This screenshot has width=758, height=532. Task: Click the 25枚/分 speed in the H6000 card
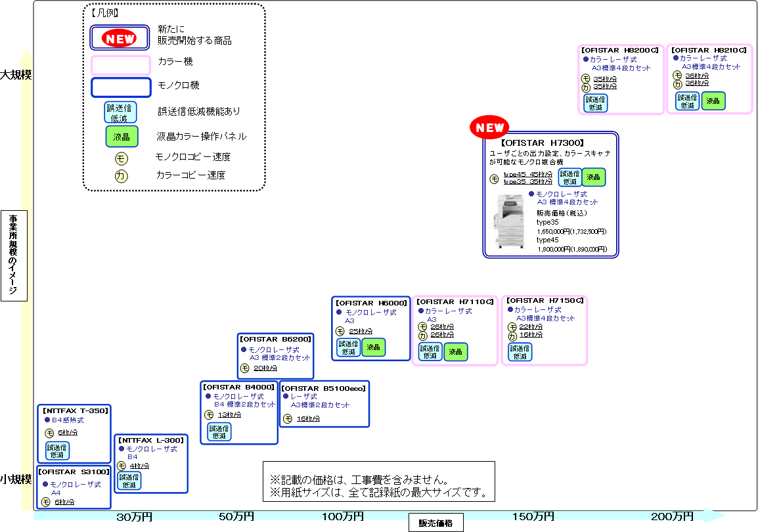(361, 331)
